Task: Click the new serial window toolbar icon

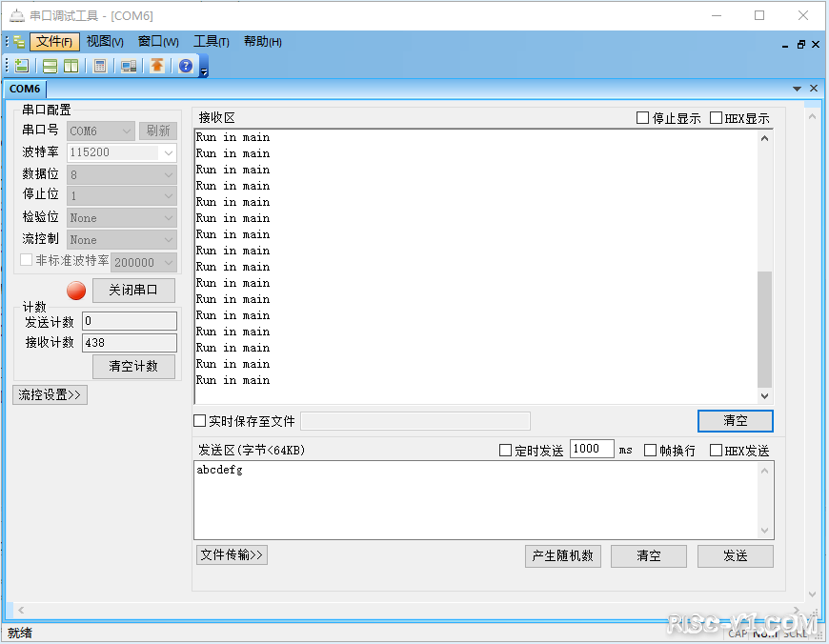Action: (x=21, y=66)
